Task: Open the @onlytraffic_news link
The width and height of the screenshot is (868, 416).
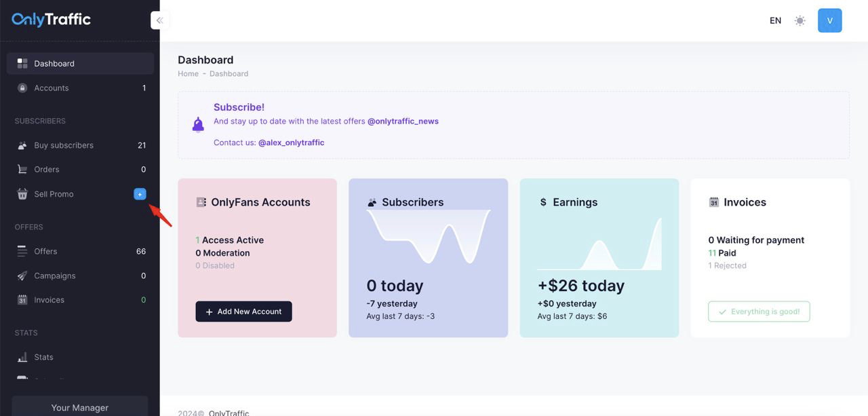Action: 403,121
